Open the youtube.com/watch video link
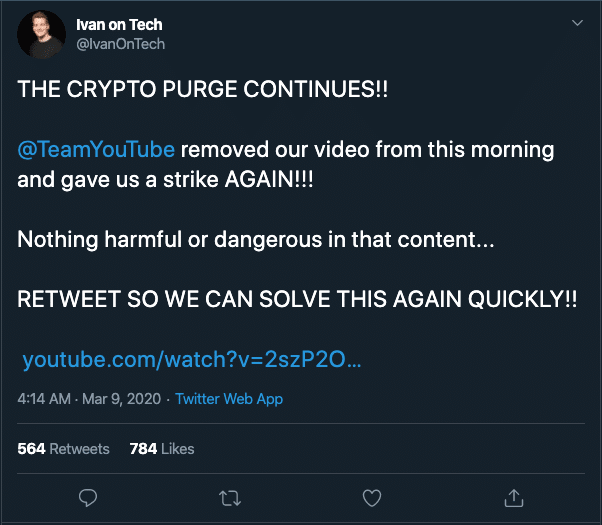The image size is (602, 525). (191, 359)
